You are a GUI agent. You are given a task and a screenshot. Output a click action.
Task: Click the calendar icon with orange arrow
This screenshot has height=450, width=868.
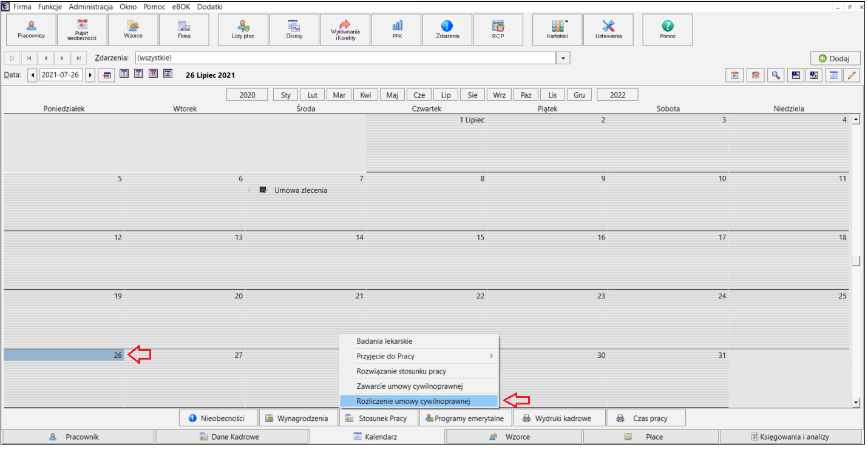click(756, 75)
